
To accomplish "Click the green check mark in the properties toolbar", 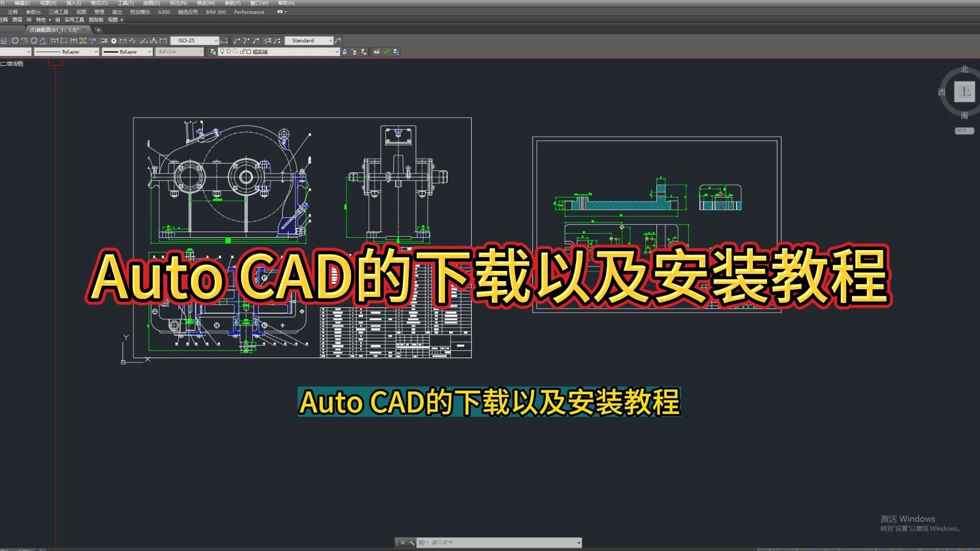I will (386, 51).
